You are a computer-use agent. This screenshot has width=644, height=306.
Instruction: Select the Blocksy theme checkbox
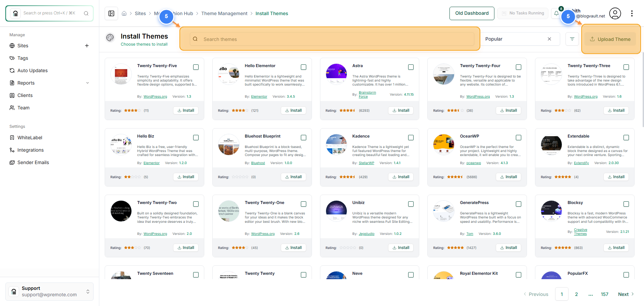click(x=626, y=204)
